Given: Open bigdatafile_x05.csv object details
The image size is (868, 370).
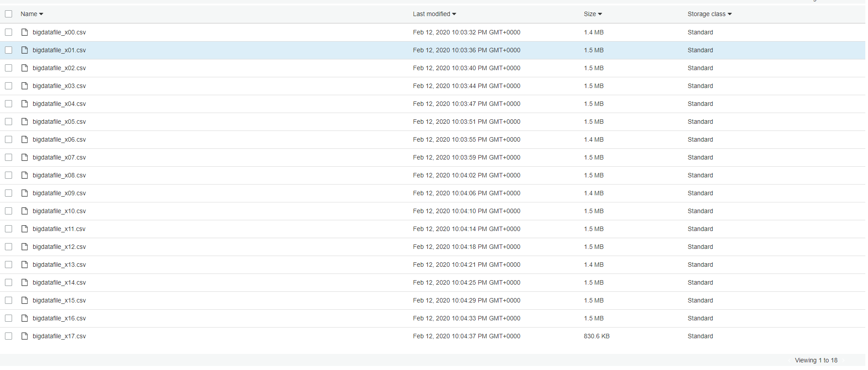Looking at the screenshot, I should [59, 122].
